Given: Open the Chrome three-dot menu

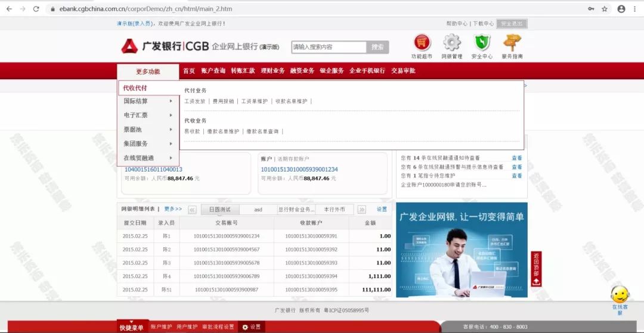Looking at the screenshot, I should pyautogui.click(x=635, y=8).
